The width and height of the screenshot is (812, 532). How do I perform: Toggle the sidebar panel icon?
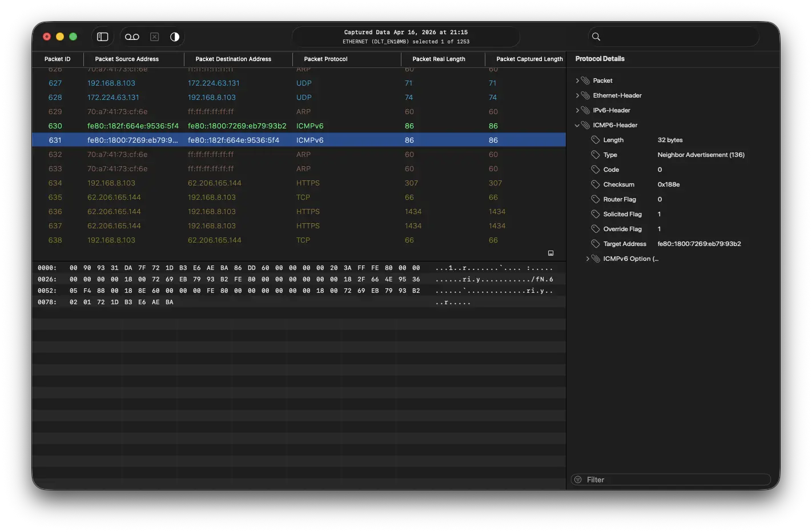(102, 36)
